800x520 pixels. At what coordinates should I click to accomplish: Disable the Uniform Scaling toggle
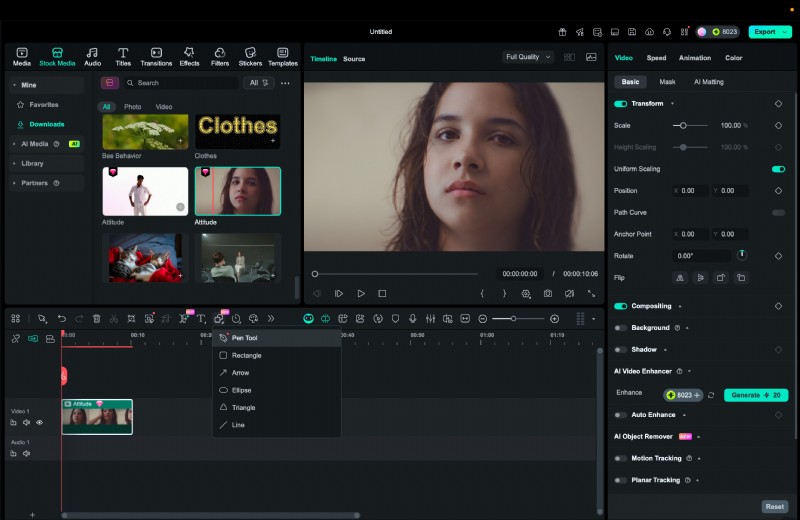click(778, 169)
